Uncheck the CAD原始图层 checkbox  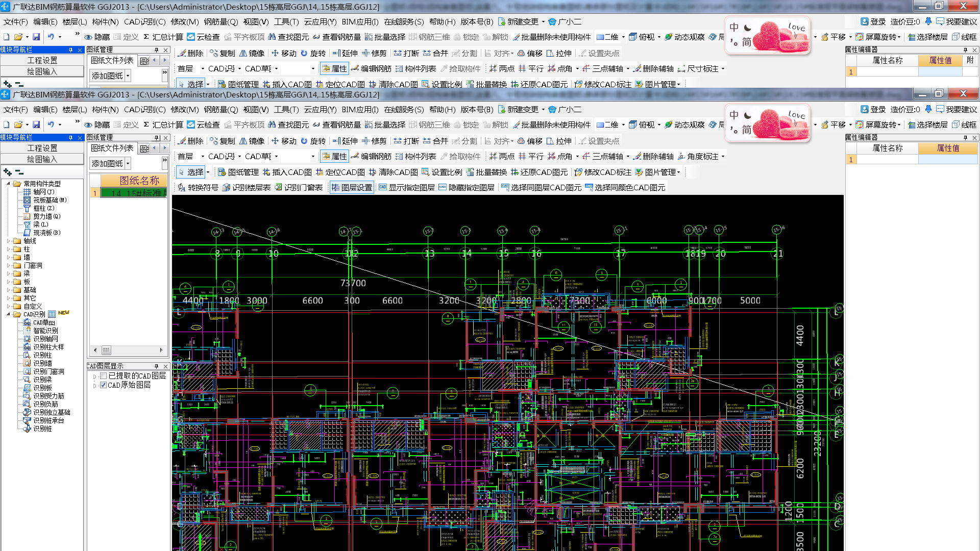pyautogui.click(x=104, y=385)
